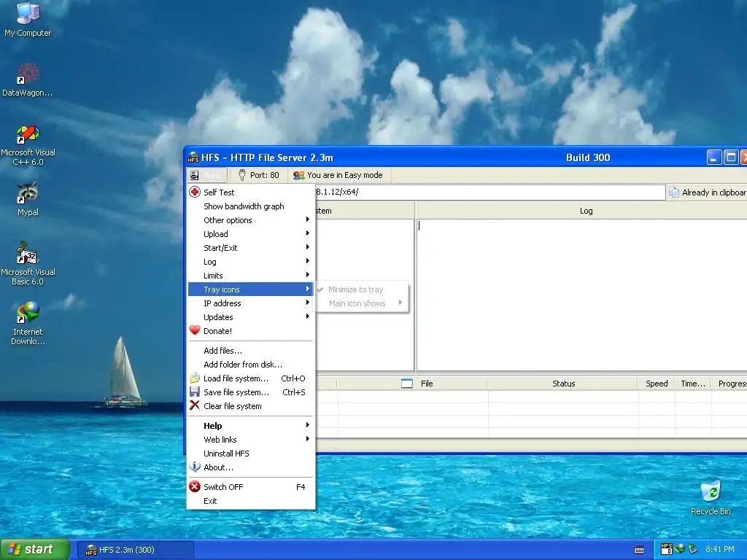The image size is (747, 560).
Task: Click the Port: 80 button
Action: [x=259, y=175]
